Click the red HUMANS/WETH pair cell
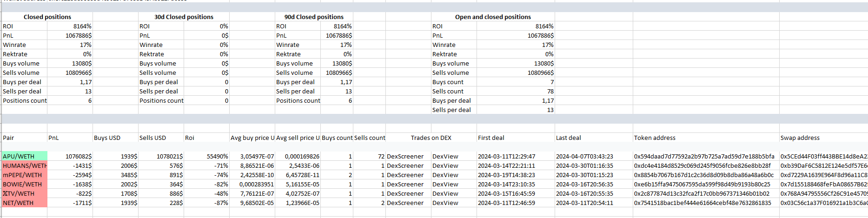 pos(24,166)
